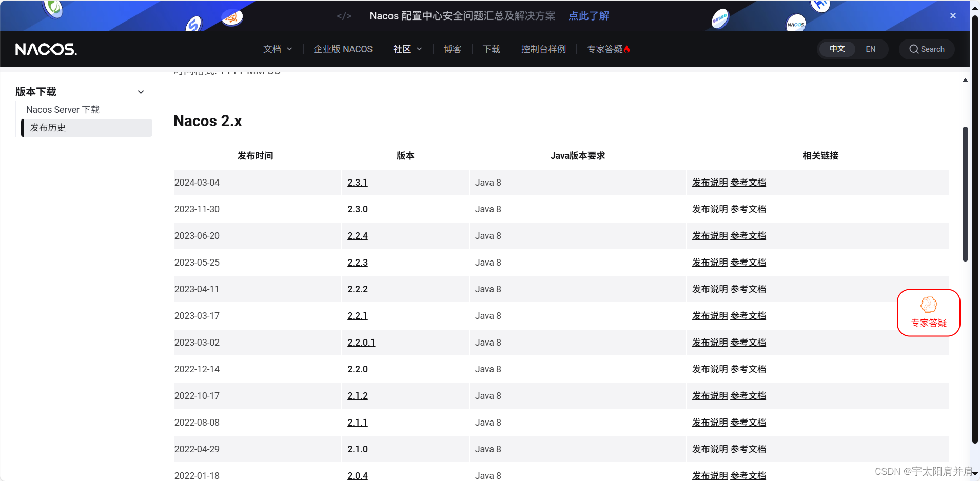Click the content scrollbar up arrow
Viewport: 980px width, 481px height.
pos(965,81)
